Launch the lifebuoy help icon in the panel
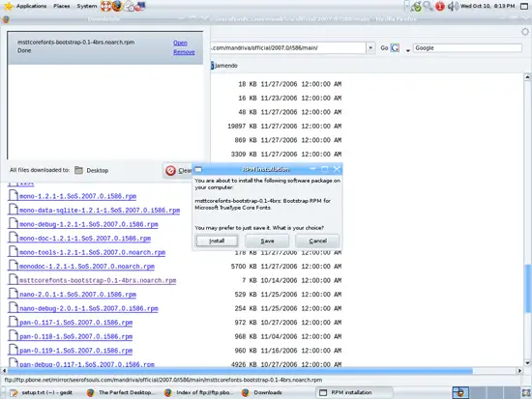This screenshot has height=399, width=532. [x=105, y=6]
